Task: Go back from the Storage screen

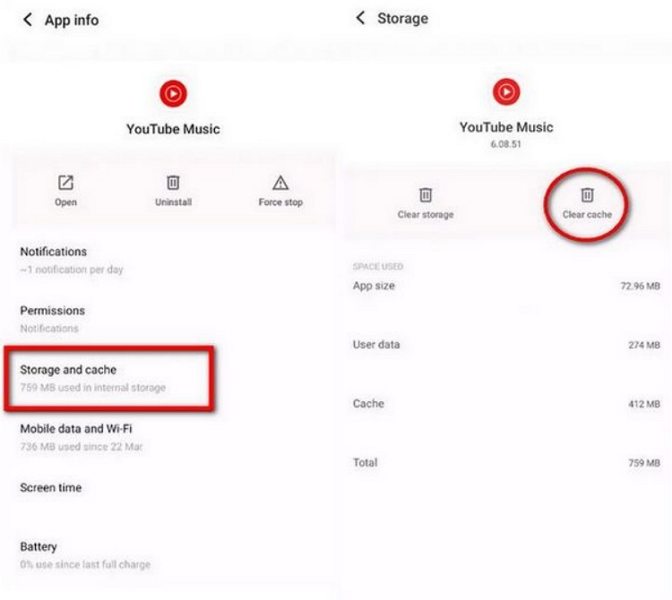Action: [x=360, y=18]
